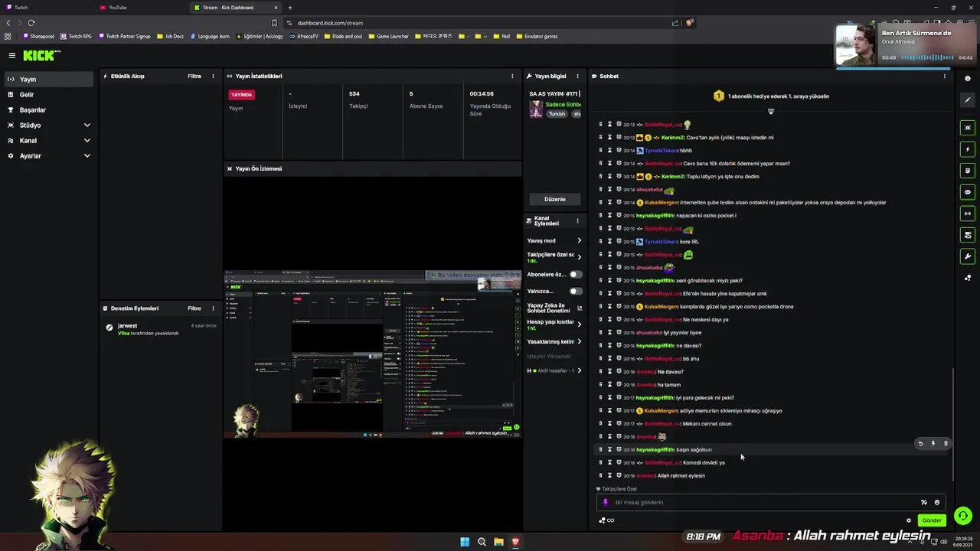
Task: Send message with the Gönder button
Action: [x=931, y=520]
